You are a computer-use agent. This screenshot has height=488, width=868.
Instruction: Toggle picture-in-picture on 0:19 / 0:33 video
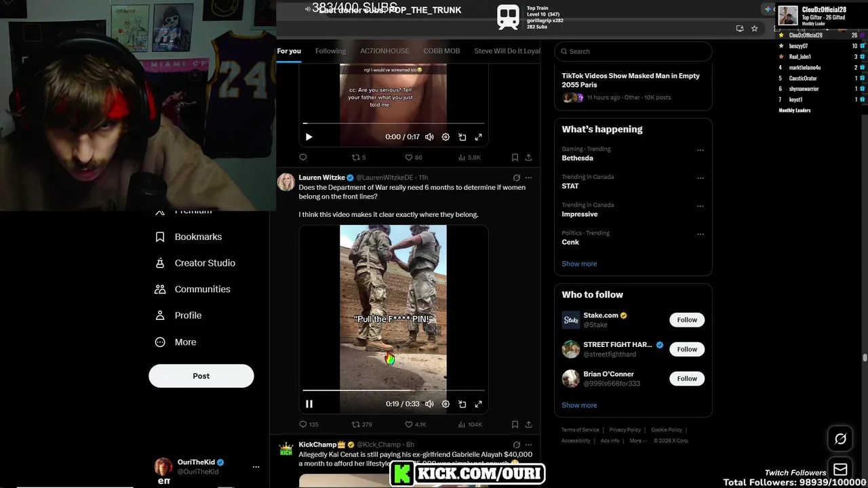[x=462, y=404]
